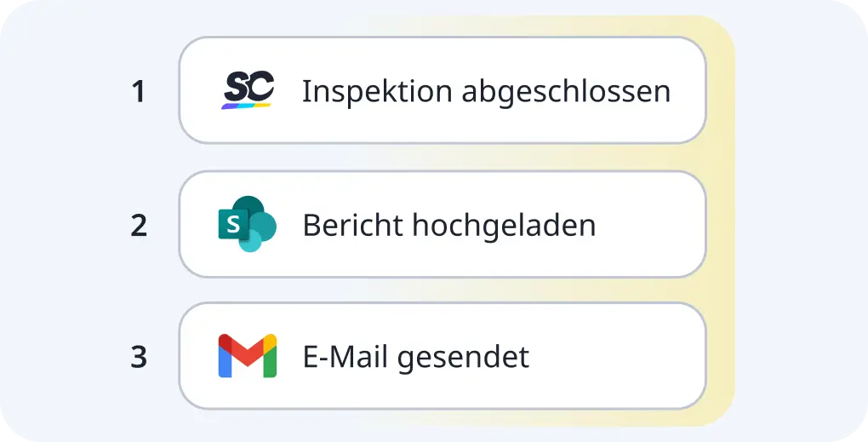Image resolution: width=868 pixels, height=442 pixels.
Task: Click the blue left leg of Gmail logo
Action: tap(225, 363)
